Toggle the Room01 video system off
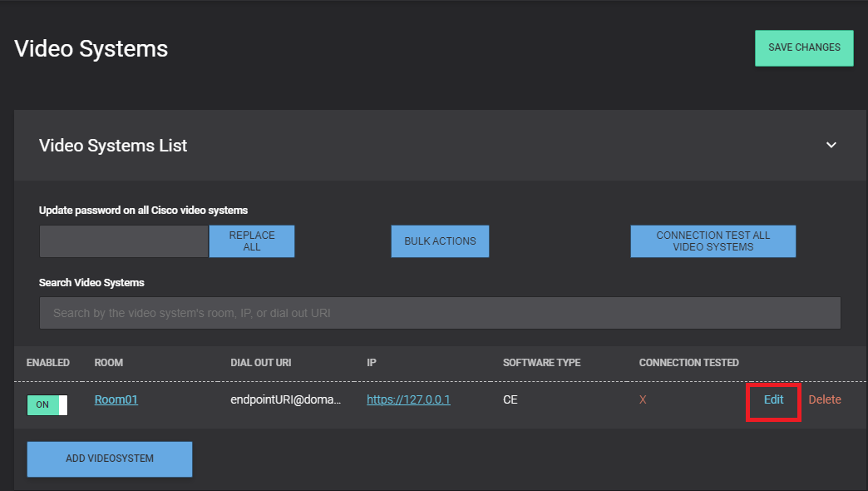The height and width of the screenshot is (491, 868). tap(47, 405)
